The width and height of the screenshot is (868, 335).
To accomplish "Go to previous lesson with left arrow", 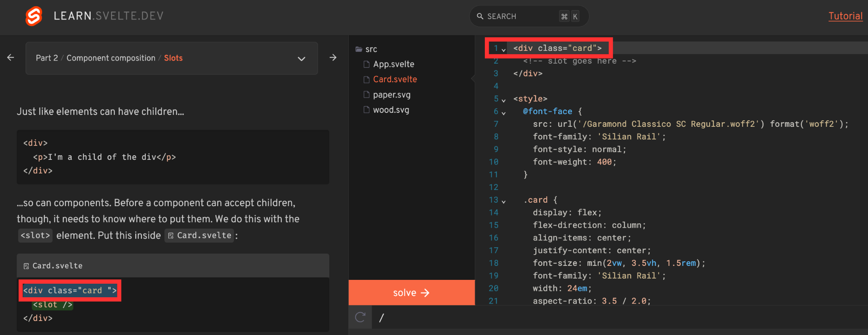I will point(11,57).
